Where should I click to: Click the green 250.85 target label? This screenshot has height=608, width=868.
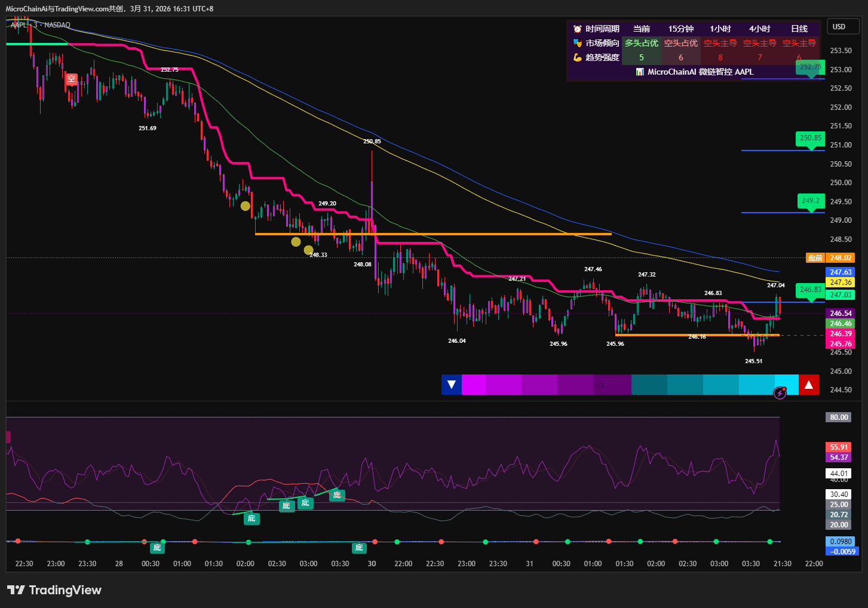[811, 138]
